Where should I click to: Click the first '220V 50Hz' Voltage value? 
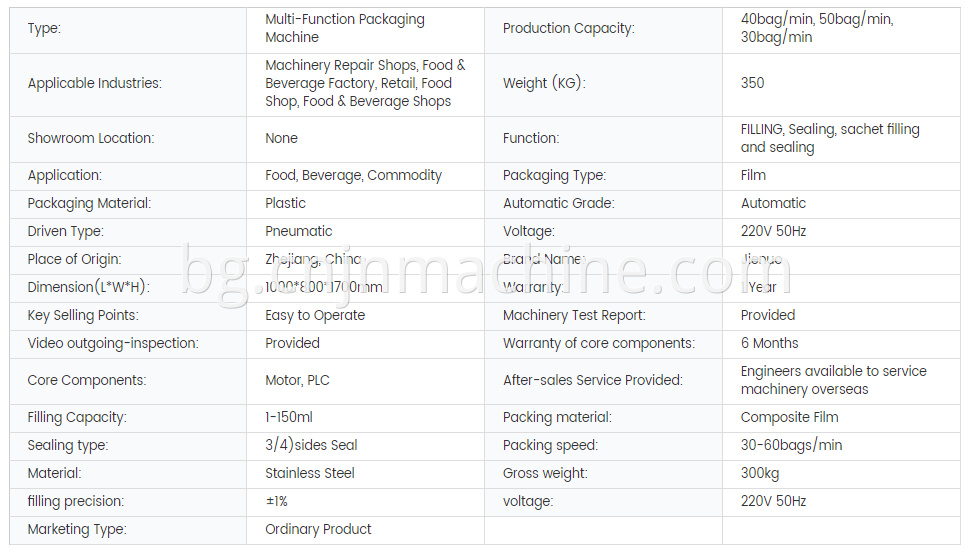(x=773, y=231)
